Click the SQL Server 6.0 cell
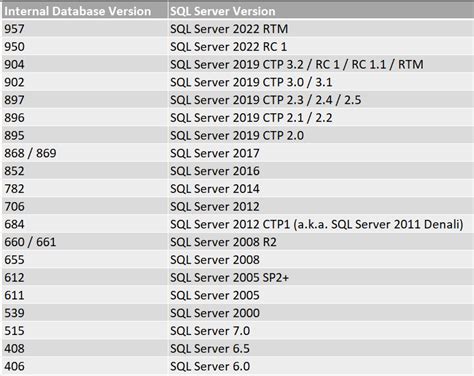474x376 pixels. 321,366
